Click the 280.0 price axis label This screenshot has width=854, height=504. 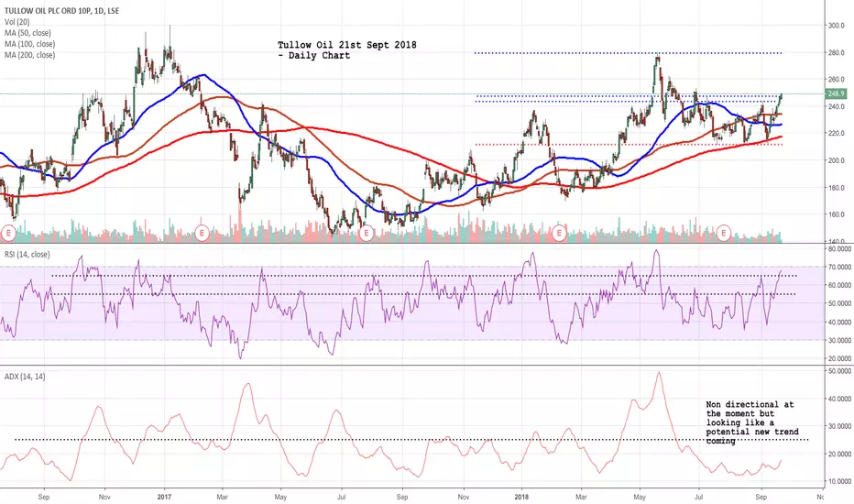(837, 53)
